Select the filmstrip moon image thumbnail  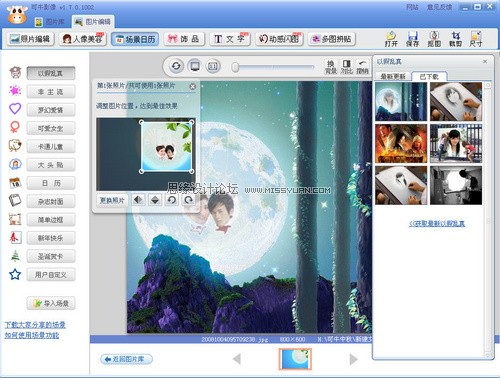(x=295, y=359)
